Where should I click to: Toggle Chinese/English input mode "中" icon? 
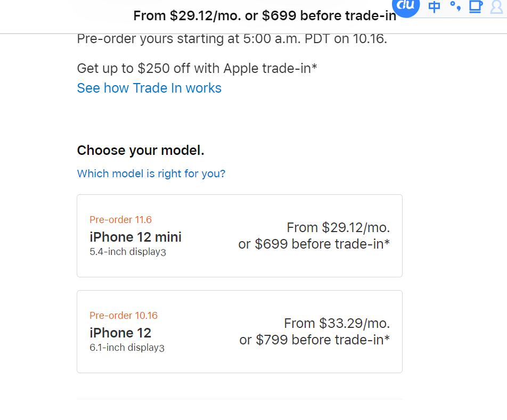(x=435, y=7)
